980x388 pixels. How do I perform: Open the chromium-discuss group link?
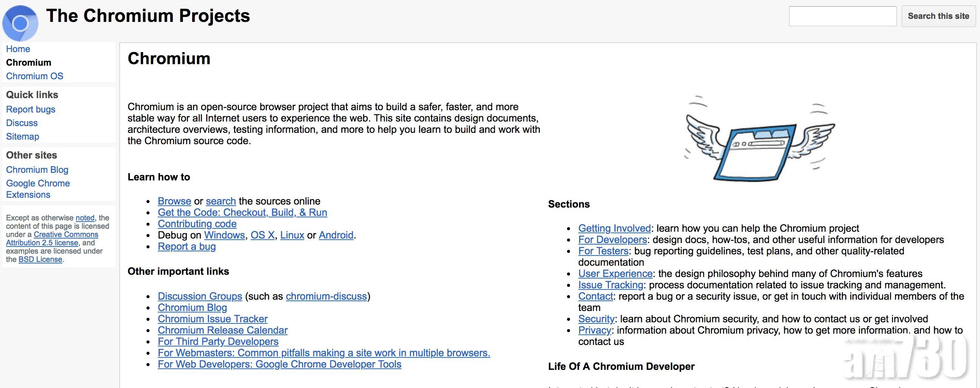point(326,296)
